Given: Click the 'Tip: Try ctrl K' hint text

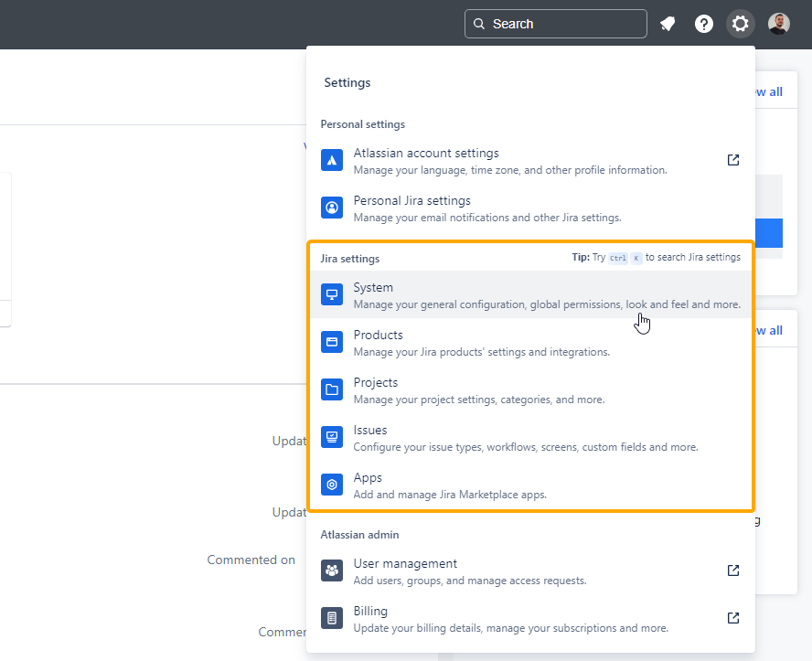Looking at the screenshot, I should 657,257.
